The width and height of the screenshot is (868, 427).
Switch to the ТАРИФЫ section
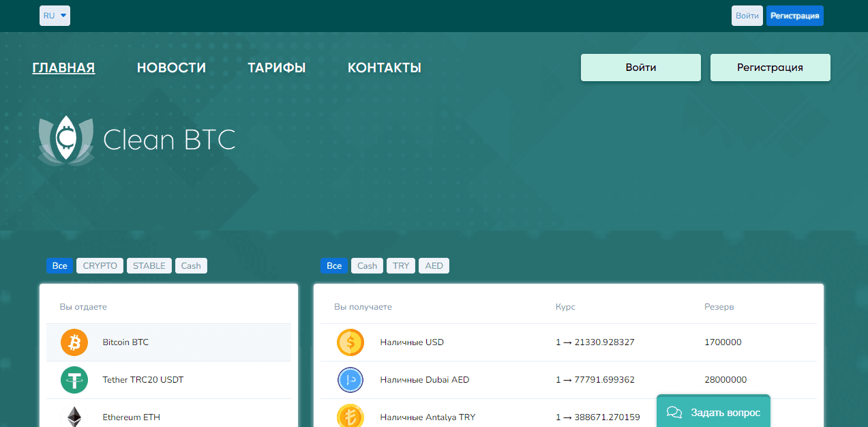pos(276,67)
